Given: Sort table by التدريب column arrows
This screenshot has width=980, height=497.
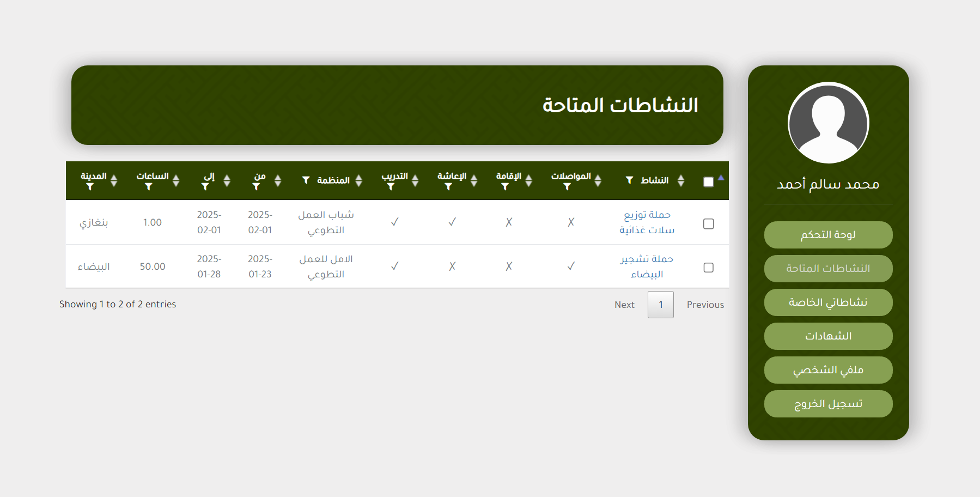Looking at the screenshot, I should point(416,180).
